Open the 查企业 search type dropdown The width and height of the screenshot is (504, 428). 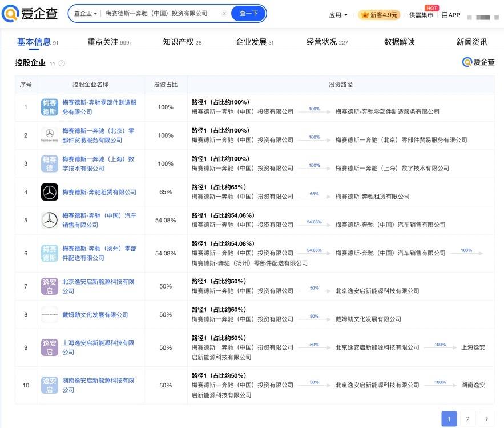click(86, 14)
